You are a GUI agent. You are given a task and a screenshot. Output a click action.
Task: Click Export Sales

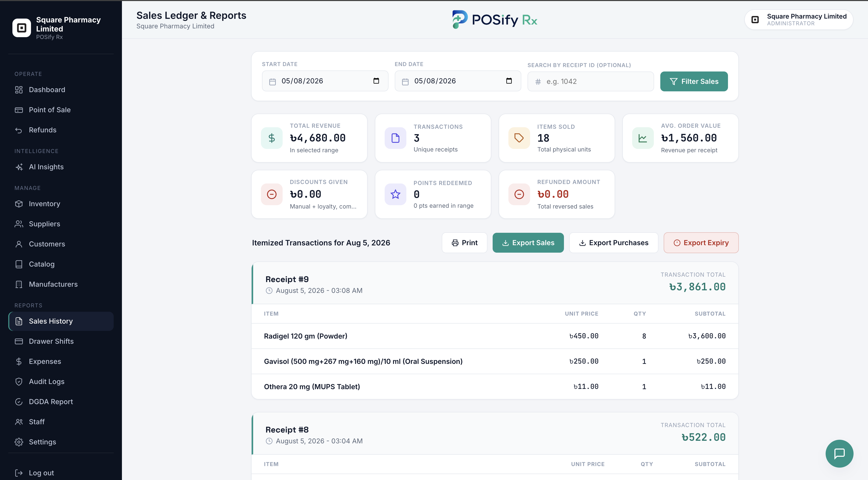point(528,243)
